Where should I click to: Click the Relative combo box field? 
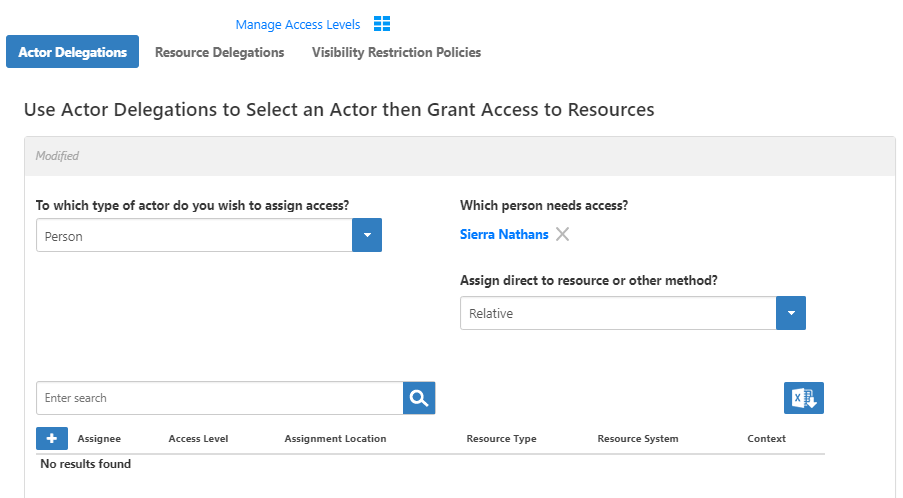[617, 313]
